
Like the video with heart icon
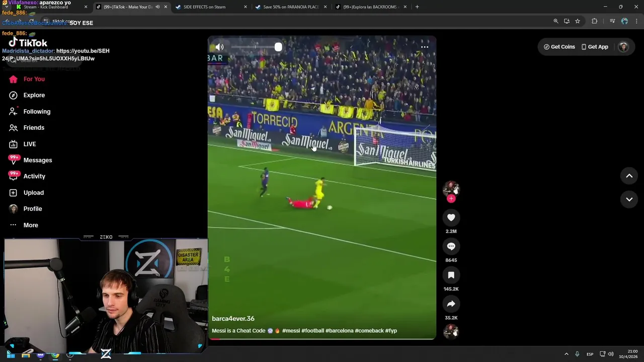pos(451,218)
